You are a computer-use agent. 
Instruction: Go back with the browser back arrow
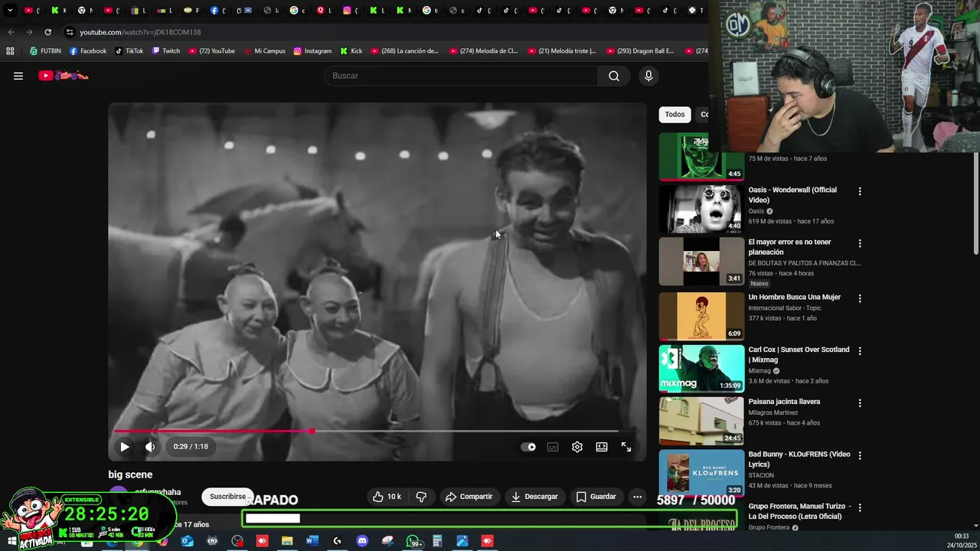pyautogui.click(x=11, y=32)
